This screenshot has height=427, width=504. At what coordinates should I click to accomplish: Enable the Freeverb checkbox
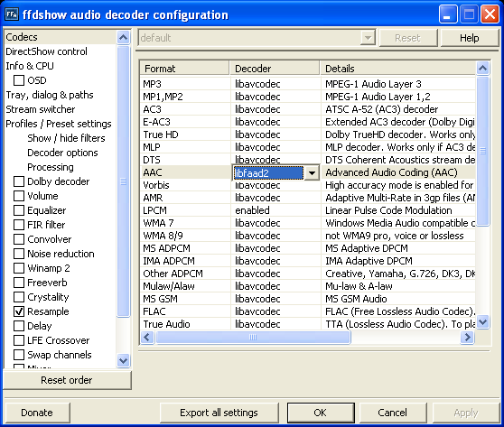click(19, 283)
